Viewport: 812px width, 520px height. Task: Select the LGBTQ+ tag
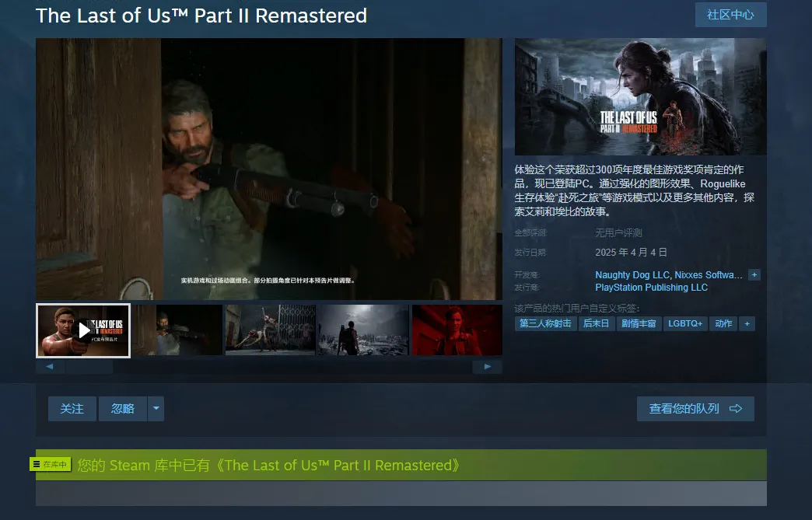tap(684, 323)
